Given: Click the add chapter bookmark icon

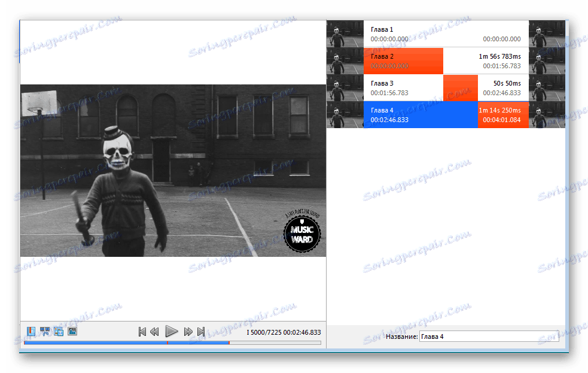Looking at the screenshot, I should 31,331.
